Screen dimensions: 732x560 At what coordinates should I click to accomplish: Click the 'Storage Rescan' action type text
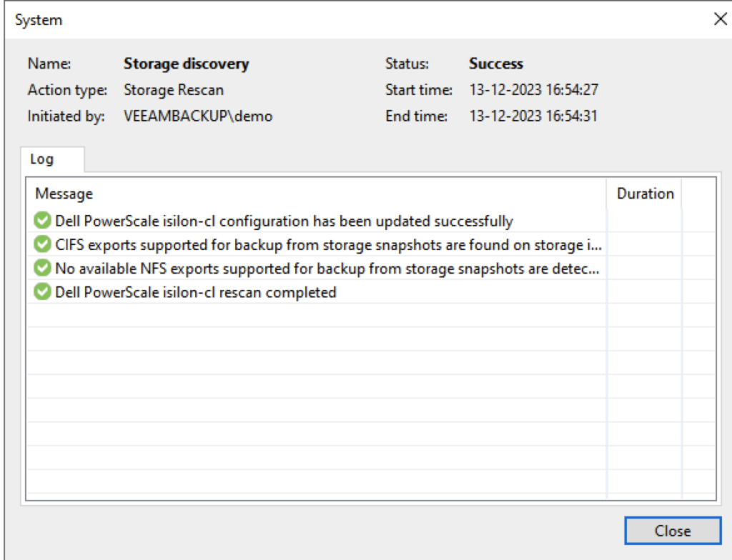pyautogui.click(x=173, y=91)
